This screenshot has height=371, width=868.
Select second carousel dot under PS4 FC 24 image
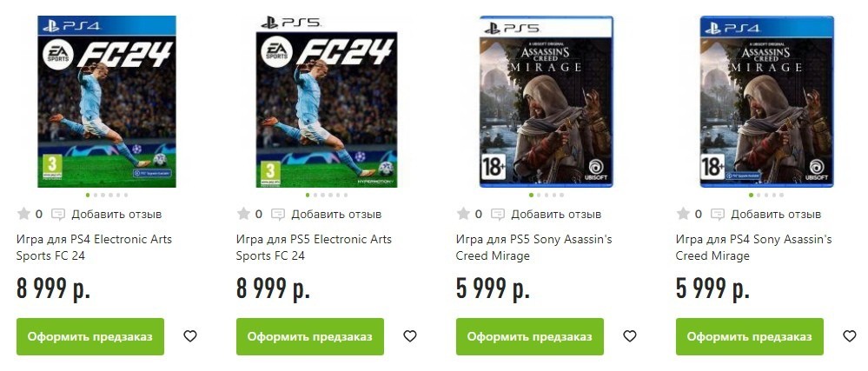pos(96,195)
